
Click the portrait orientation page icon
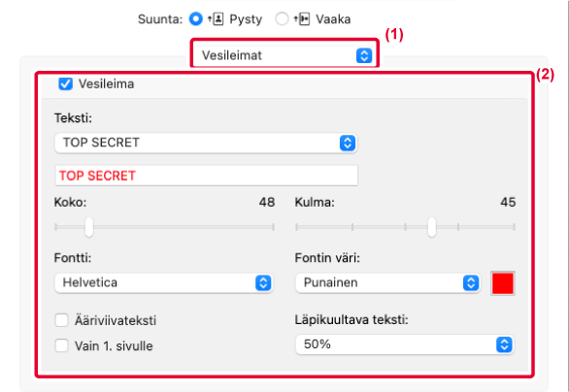[216, 18]
